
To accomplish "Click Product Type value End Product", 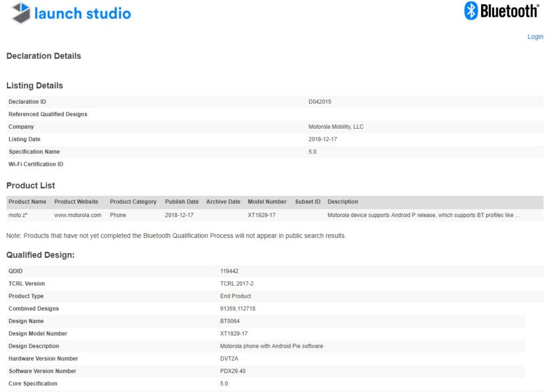I will point(235,296).
